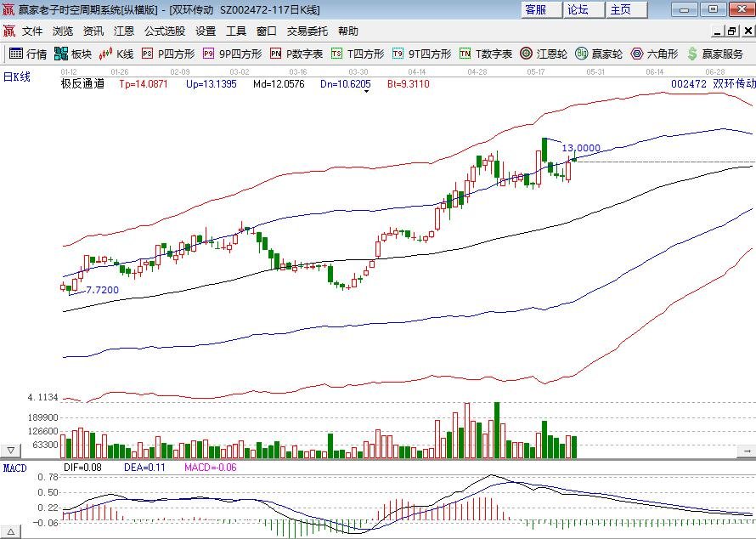Click the right arrow at volume panel edge
The image size is (756, 539).
point(747,451)
